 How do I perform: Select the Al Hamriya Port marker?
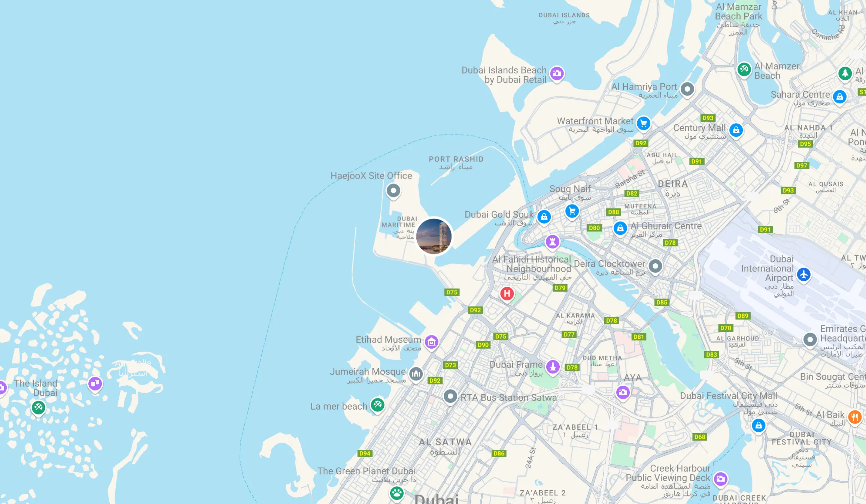[687, 89]
